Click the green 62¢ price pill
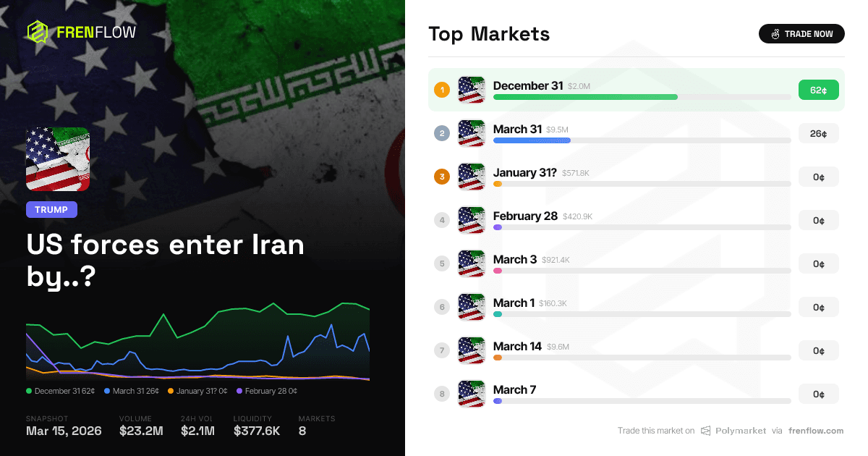868x456 pixels. [x=818, y=90]
